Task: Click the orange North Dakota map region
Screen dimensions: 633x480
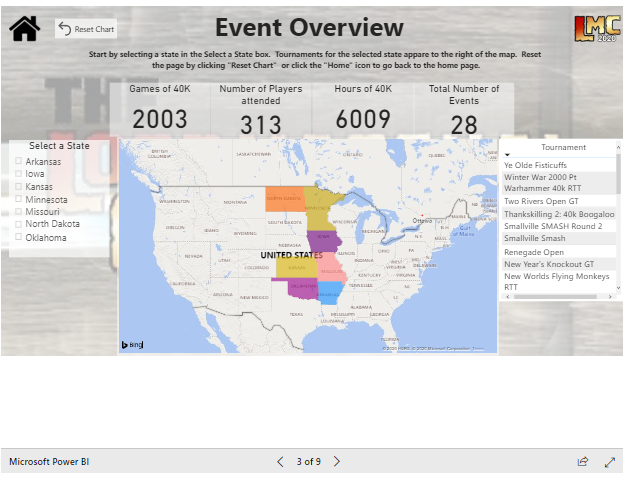Action: (284, 197)
